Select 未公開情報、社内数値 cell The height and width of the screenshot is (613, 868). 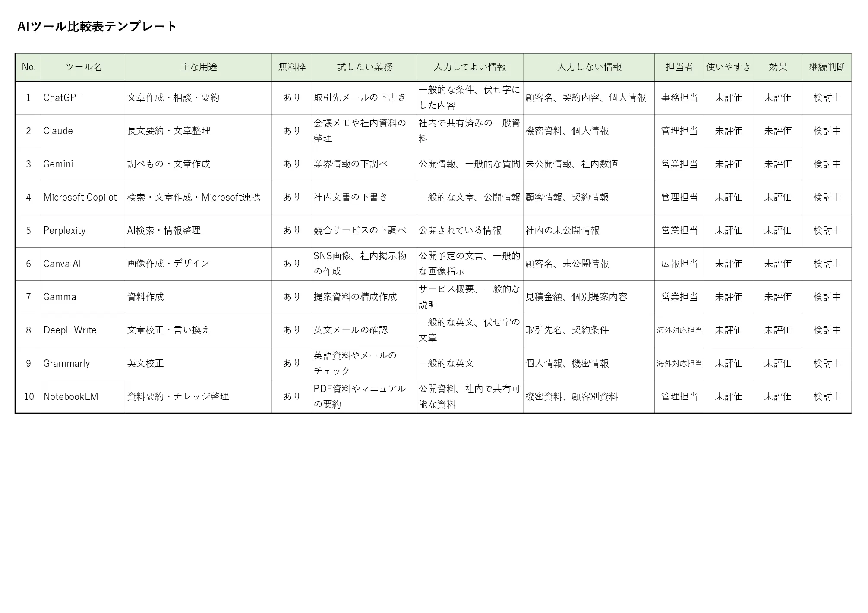(589, 164)
